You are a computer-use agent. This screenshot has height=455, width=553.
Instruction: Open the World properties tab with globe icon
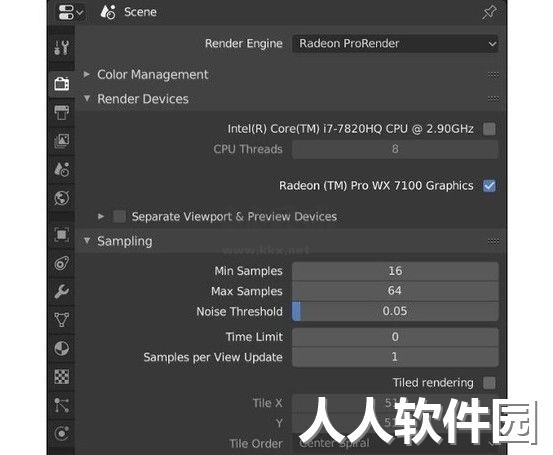tap(62, 198)
